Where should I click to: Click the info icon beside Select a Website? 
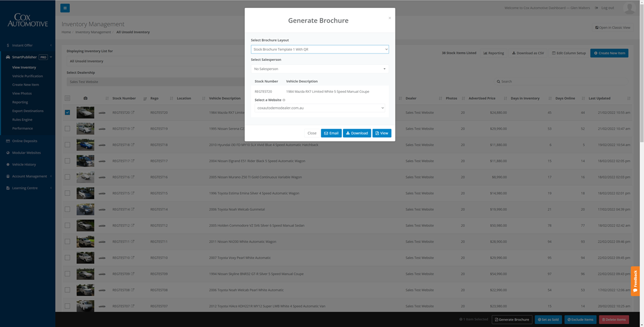click(x=284, y=100)
